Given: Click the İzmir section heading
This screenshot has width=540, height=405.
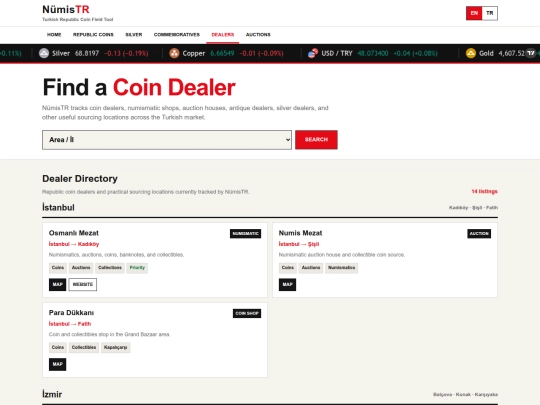Looking at the screenshot, I should click(x=52, y=394).
